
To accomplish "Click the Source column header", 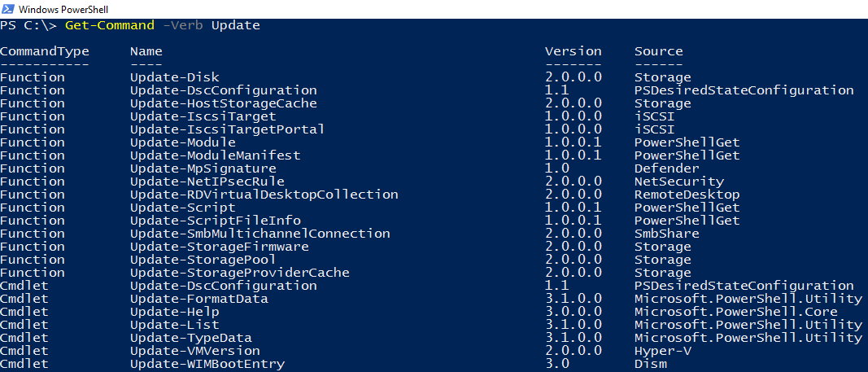I will point(658,51).
